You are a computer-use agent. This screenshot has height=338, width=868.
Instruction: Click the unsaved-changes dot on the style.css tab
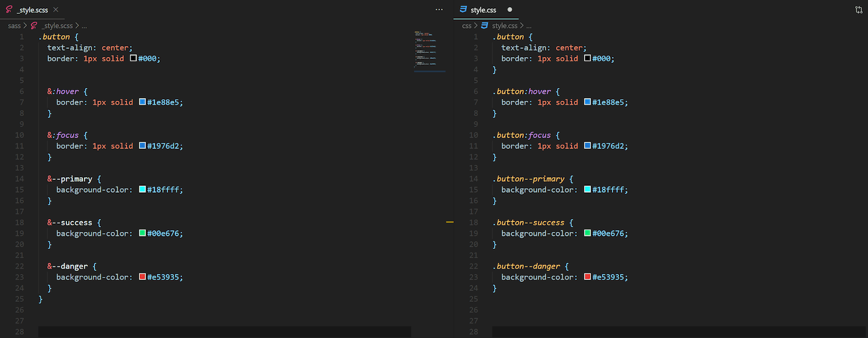coord(509,9)
